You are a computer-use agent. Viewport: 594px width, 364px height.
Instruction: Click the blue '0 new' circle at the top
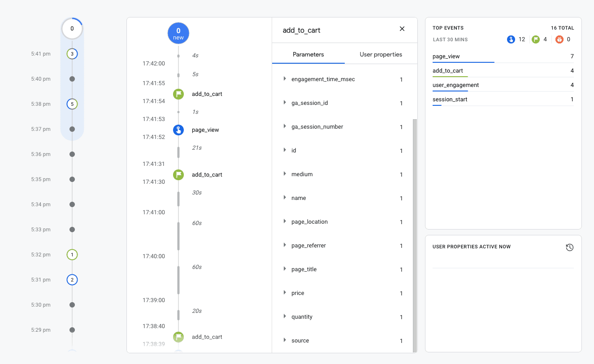coord(178,34)
